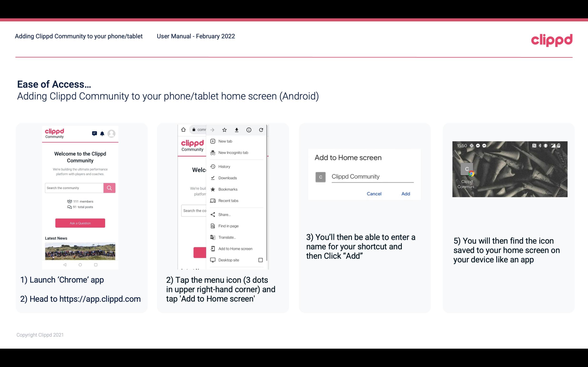Screen dimensions: 588x367
Task: Select 'New Incognito tab' from Chrome menu
Action: tap(233, 153)
